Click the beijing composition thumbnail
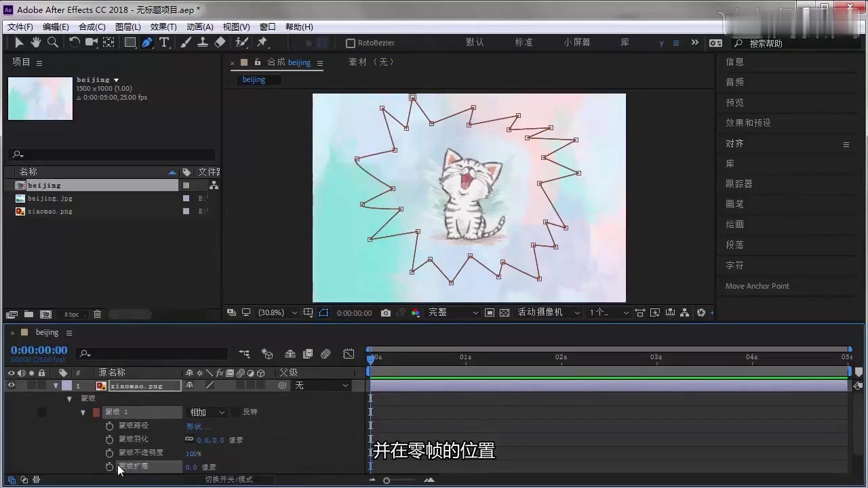 [39, 98]
